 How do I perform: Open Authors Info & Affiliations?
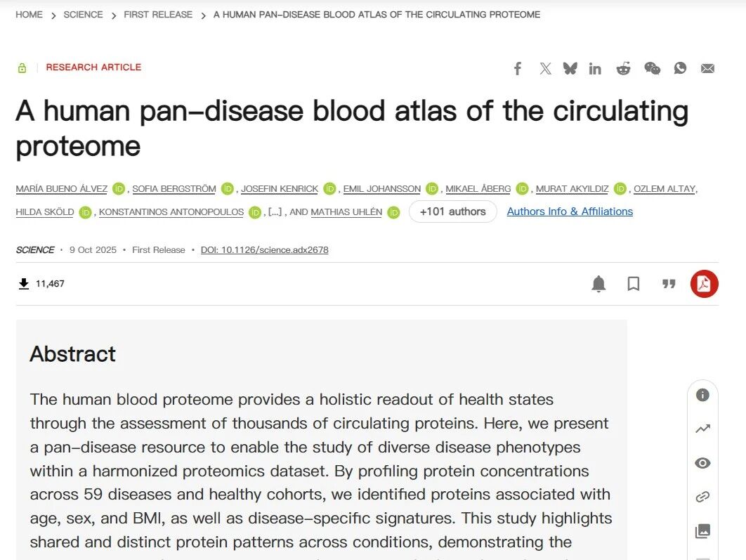570,211
